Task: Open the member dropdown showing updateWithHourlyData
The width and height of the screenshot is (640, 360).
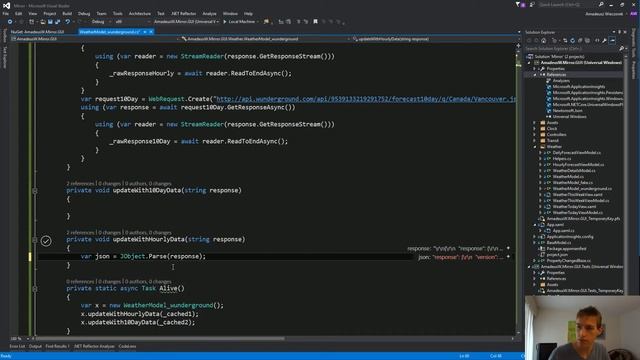Action: point(435,39)
